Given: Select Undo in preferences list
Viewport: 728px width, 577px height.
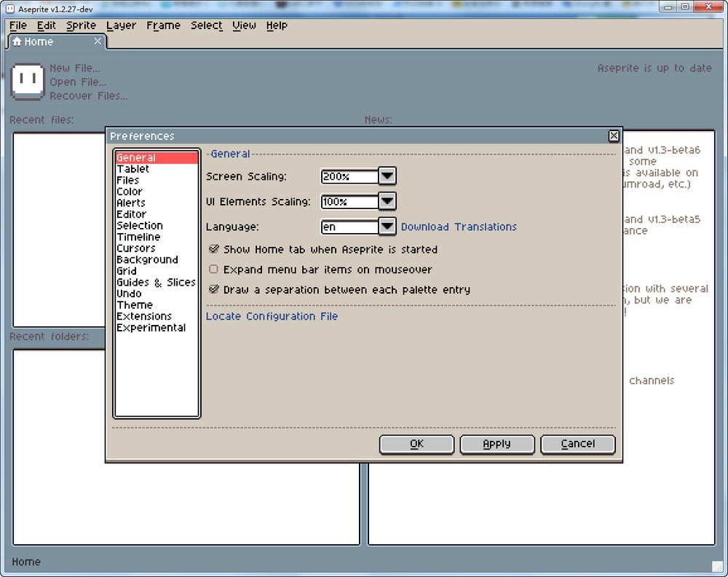Looking at the screenshot, I should [157, 294].
